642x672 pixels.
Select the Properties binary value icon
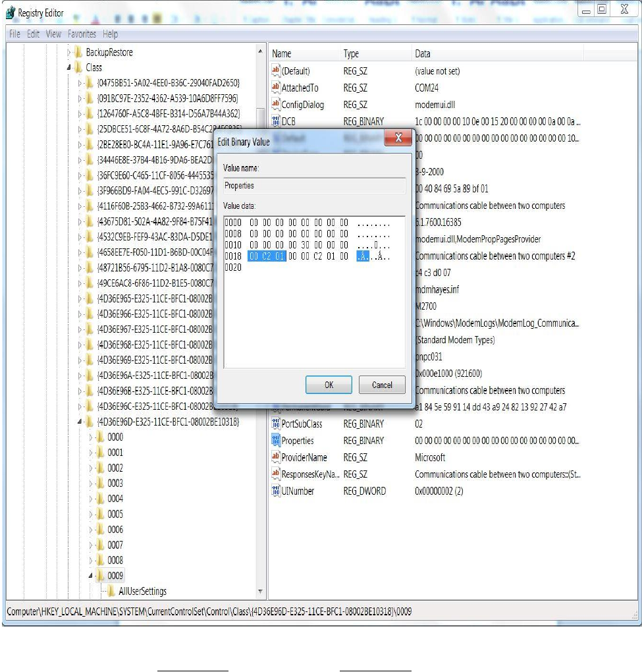click(276, 441)
